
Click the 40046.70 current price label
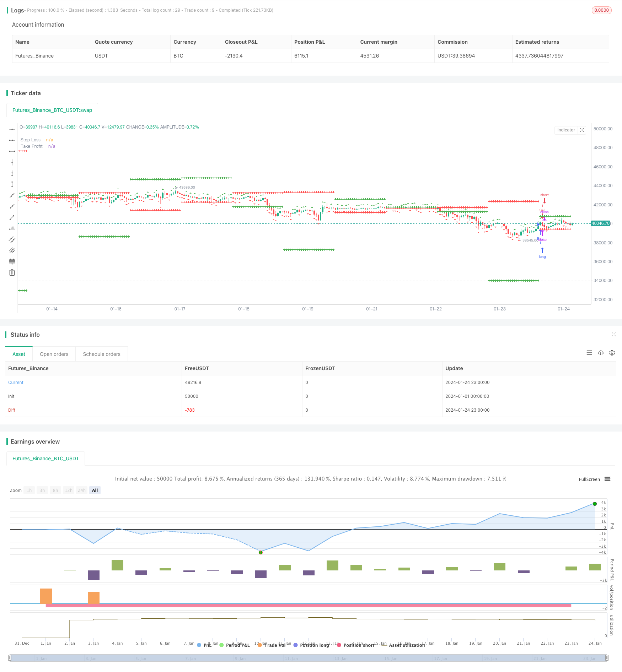601,223
